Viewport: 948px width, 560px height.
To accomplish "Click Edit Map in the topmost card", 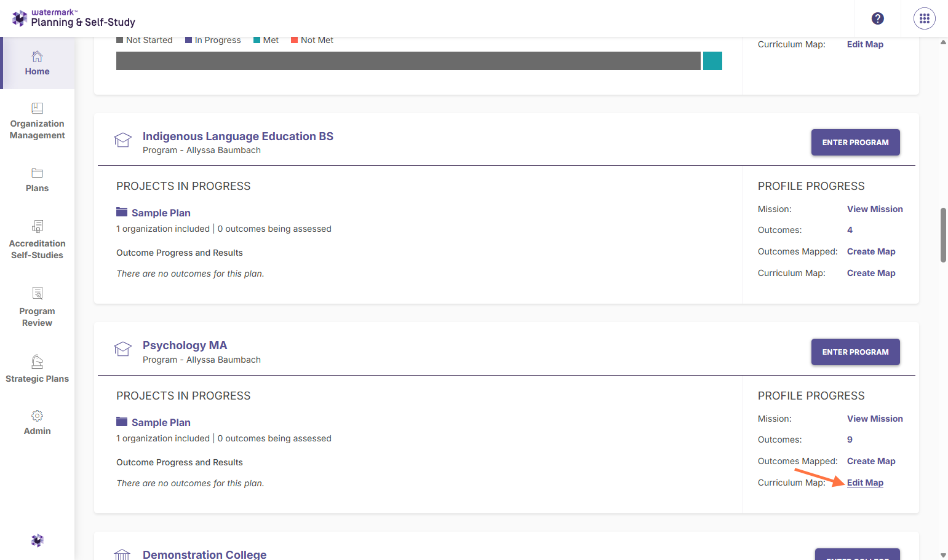I will [865, 44].
